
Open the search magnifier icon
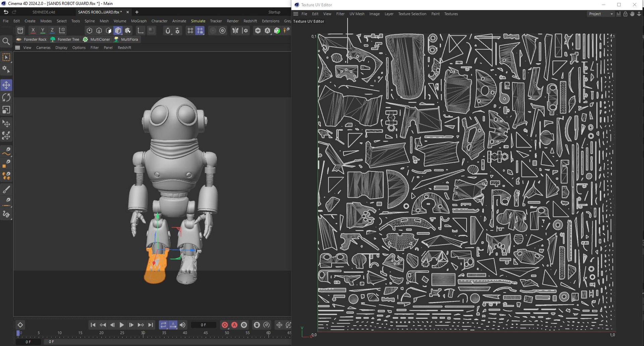6,42
